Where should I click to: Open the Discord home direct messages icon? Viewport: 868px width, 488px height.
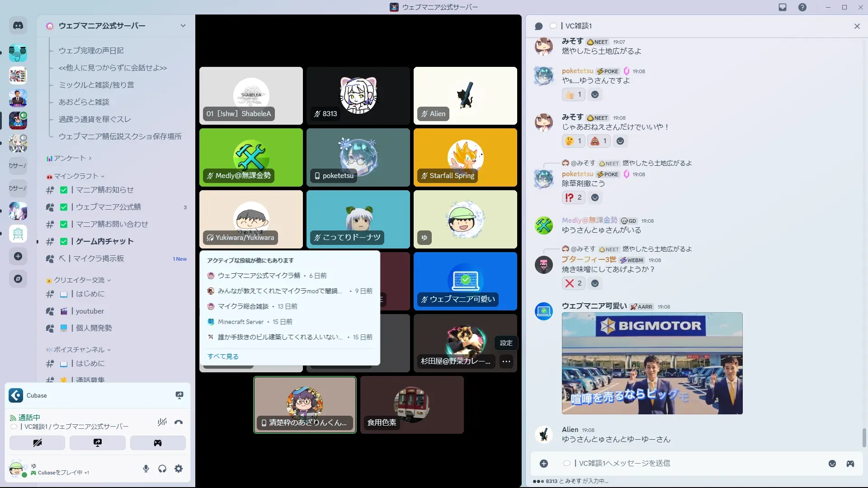click(18, 26)
